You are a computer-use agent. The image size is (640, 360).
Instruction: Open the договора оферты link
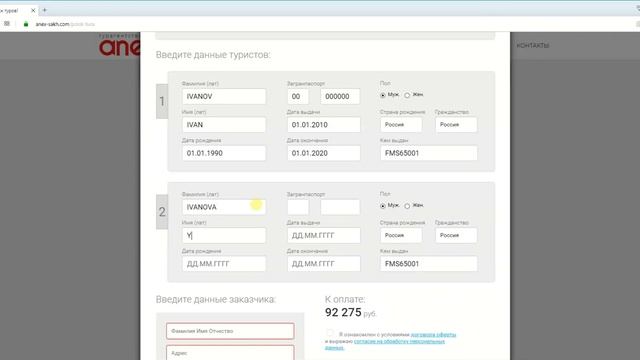[x=433, y=335]
